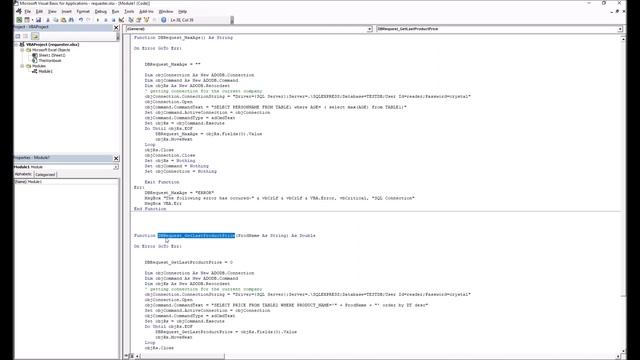Screen dimensions: 640x360
Task: Open Properties Window via toolbar icon
Action: point(138,20)
